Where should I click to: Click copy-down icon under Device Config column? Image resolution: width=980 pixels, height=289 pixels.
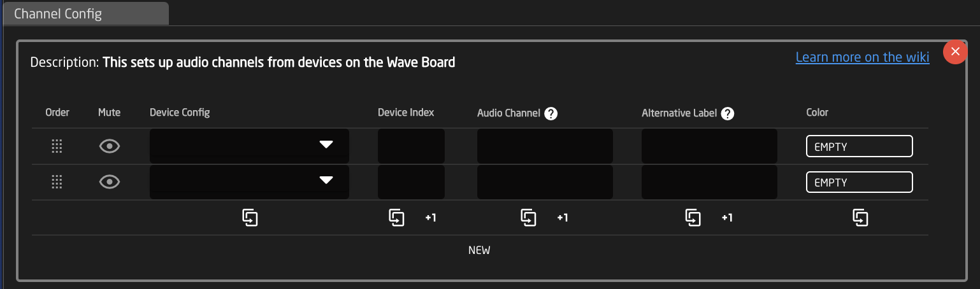[x=250, y=218]
